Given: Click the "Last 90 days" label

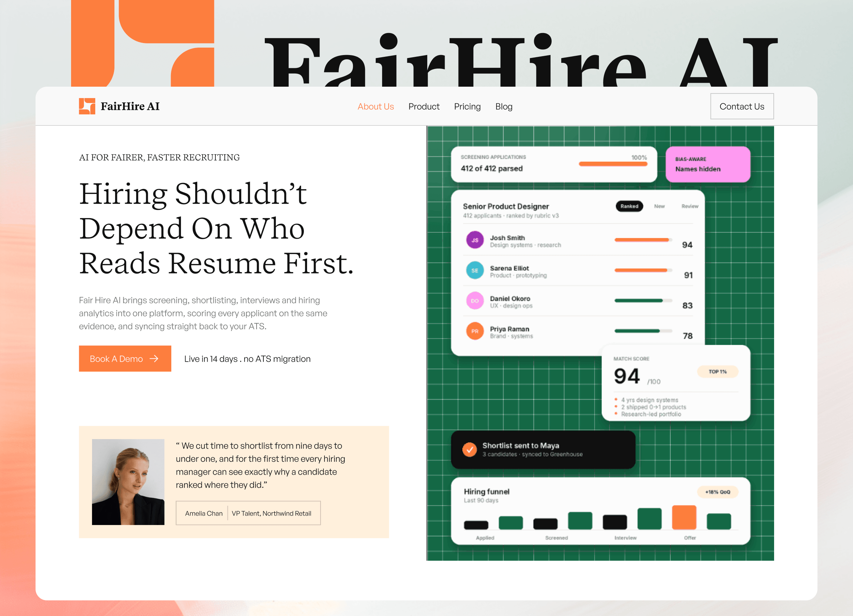Looking at the screenshot, I should [x=481, y=501].
